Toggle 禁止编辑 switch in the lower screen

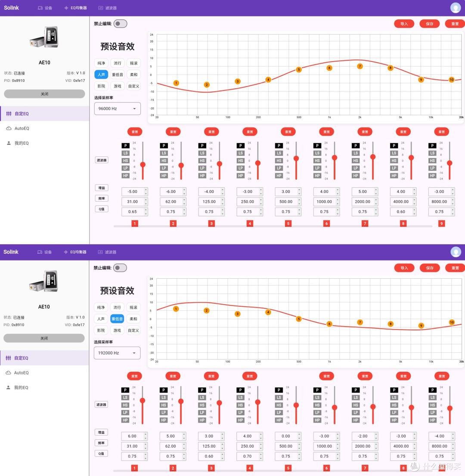point(120,268)
